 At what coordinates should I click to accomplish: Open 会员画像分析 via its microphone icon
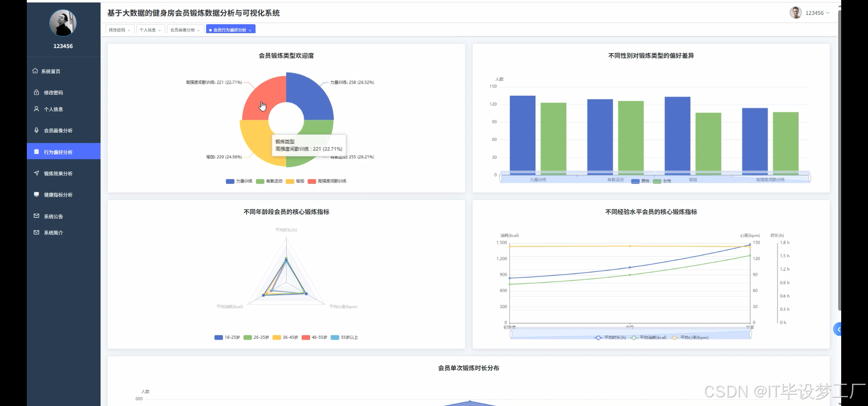point(36,130)
